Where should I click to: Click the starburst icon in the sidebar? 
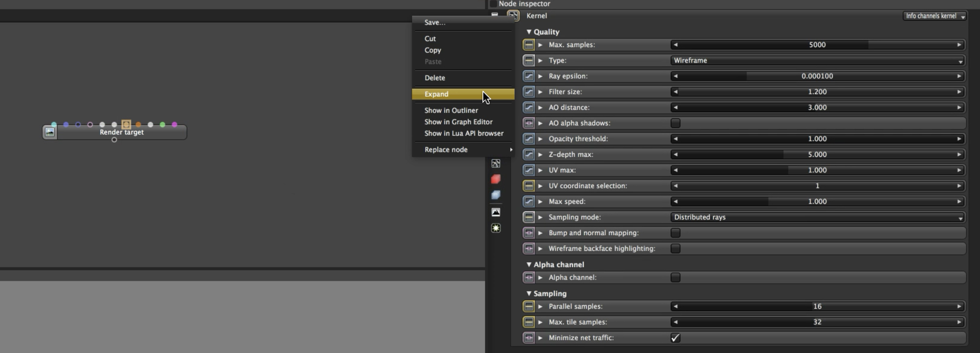pos(496,228)
